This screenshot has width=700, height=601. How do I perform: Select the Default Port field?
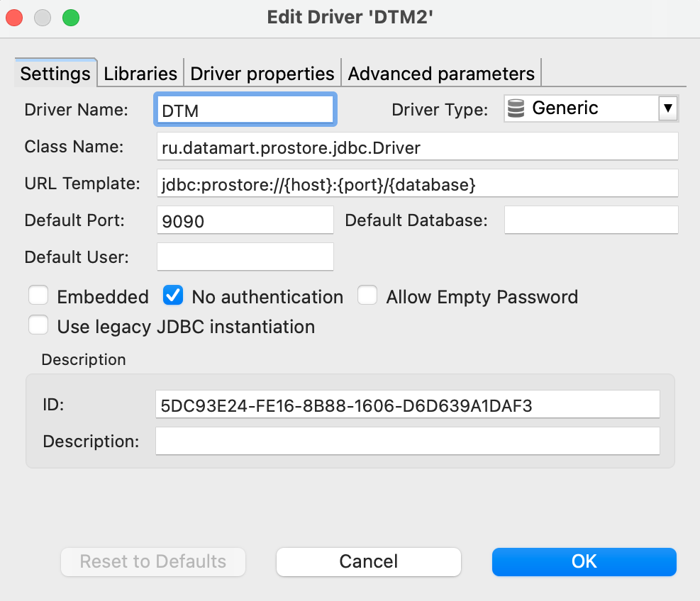[245, 220]
